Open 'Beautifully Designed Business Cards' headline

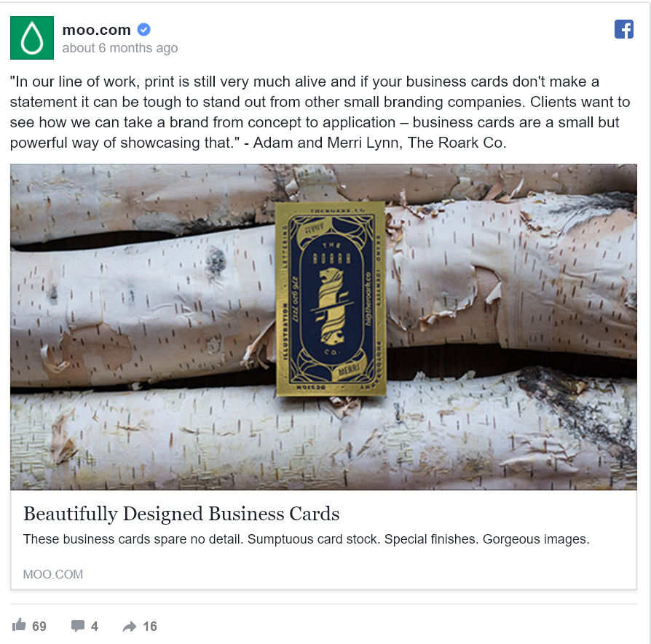[181, 514]
